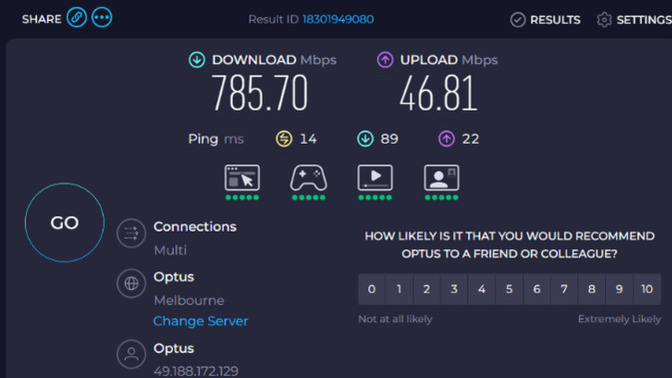
Task: Select the web browsing experience icon
Action: click(x=242, y=177)
